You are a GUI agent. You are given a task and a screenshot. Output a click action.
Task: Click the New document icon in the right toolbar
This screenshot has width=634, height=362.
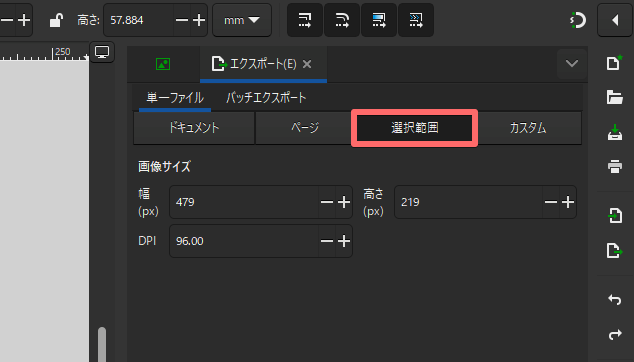(614, 63)
